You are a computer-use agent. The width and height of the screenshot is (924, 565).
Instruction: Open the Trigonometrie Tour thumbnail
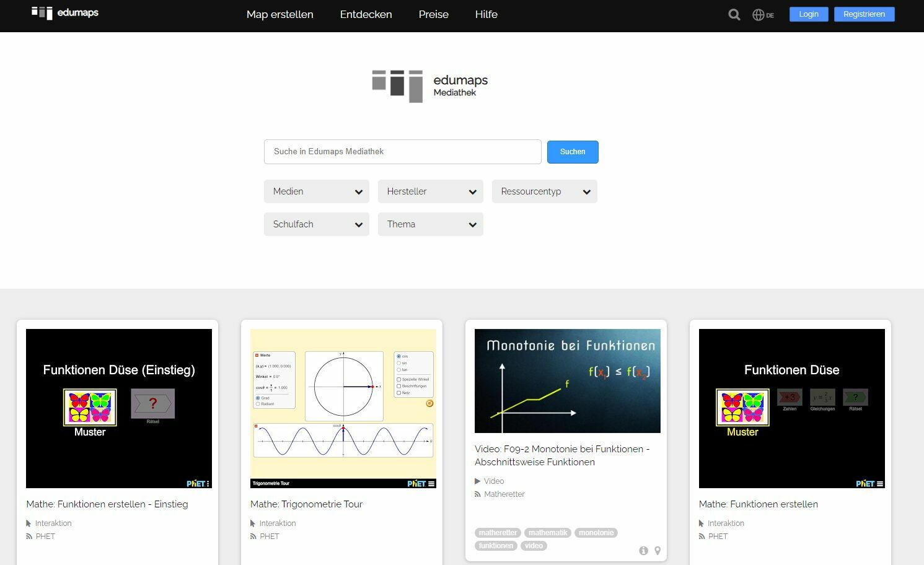(x=343, y=408)
